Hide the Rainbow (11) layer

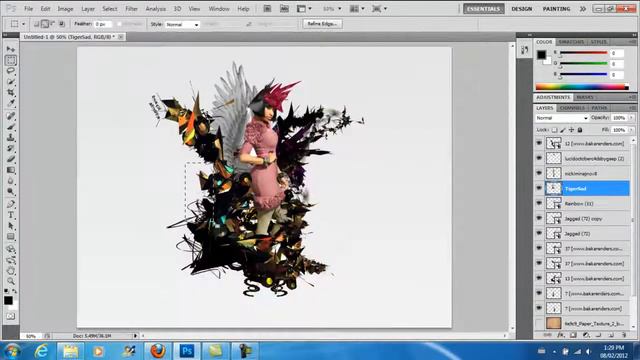(x=539, y=203)
